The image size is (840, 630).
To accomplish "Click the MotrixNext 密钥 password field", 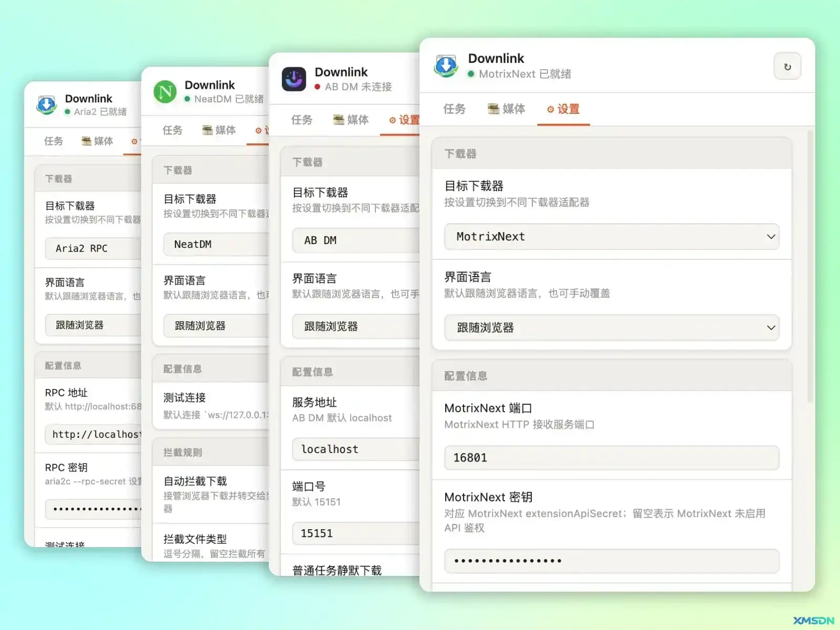I will (612, 561).
